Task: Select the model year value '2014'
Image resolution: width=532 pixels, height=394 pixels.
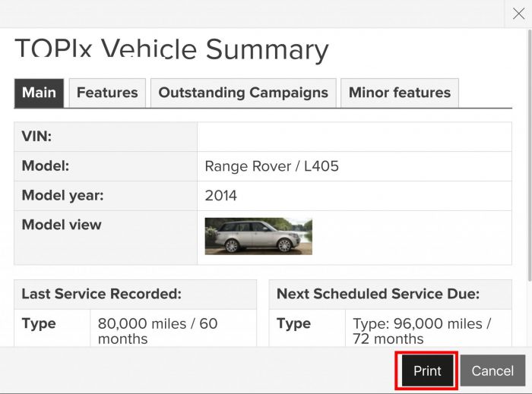Action: [x=221, y=196]
